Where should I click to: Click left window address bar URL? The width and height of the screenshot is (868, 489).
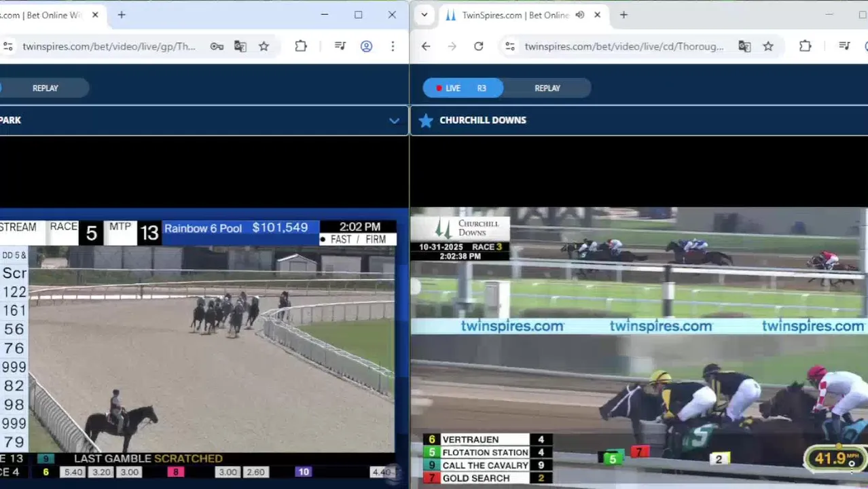pos(109,46)
